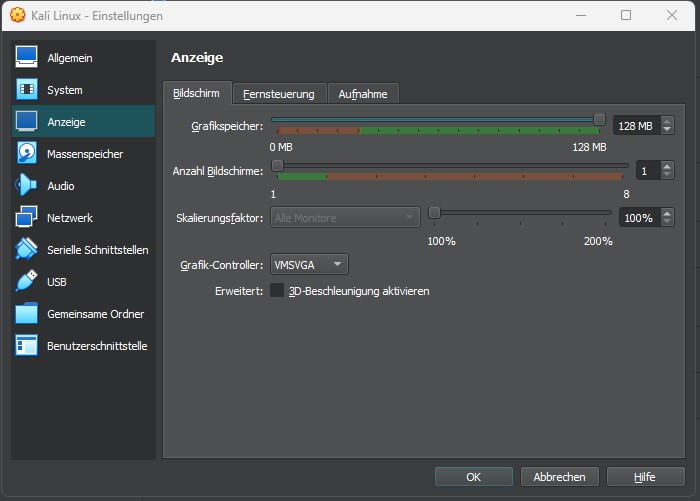Confirm settings with the OK button
700x501 pixels.
[474, 477]
